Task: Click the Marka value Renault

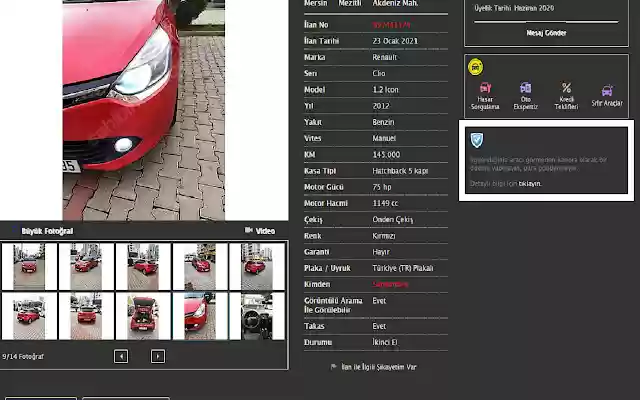Action: point(384,57)
